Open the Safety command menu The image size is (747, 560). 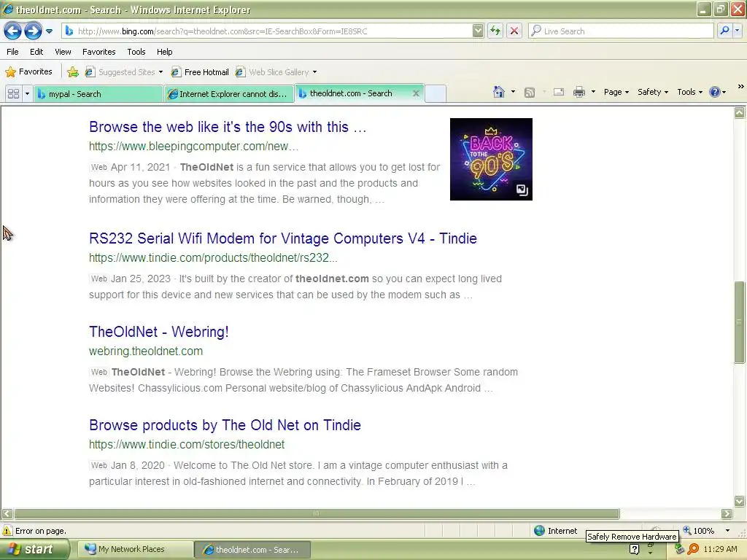coord(653,92)
